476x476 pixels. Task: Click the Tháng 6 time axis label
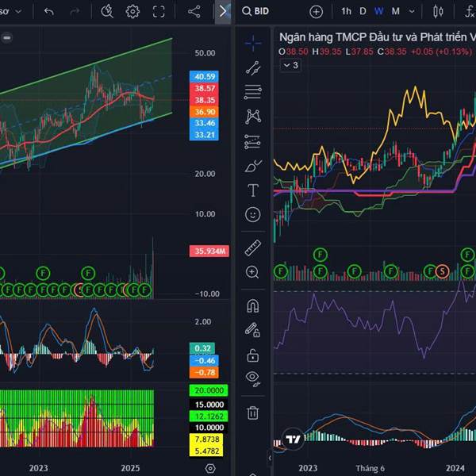tap(370, 468)
